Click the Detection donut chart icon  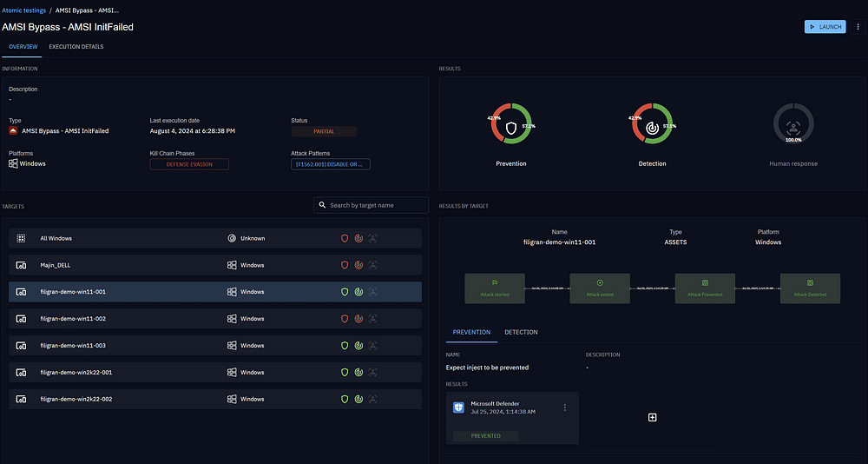tap(652, 129)
